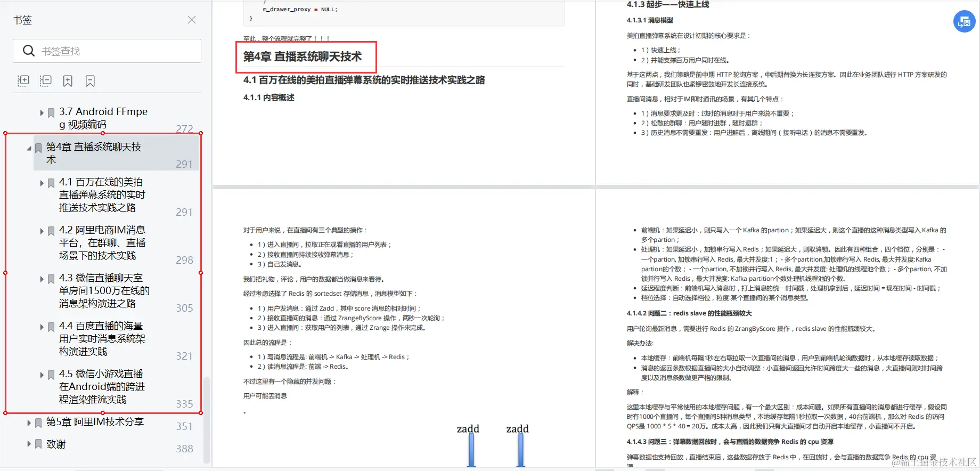980x471 pixels.
Task: Expand the 4.4 百度直播 bookmark
Action: pos(42,327)
